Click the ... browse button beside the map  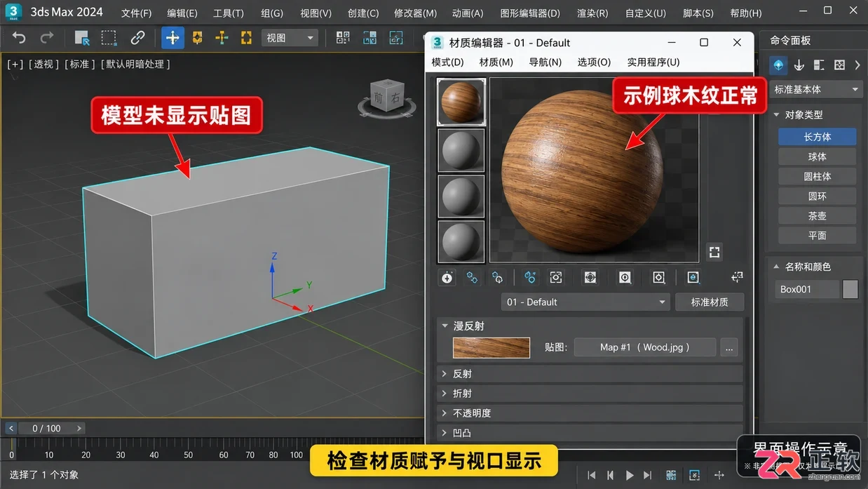pyautogui.click(x=729, y=347)
